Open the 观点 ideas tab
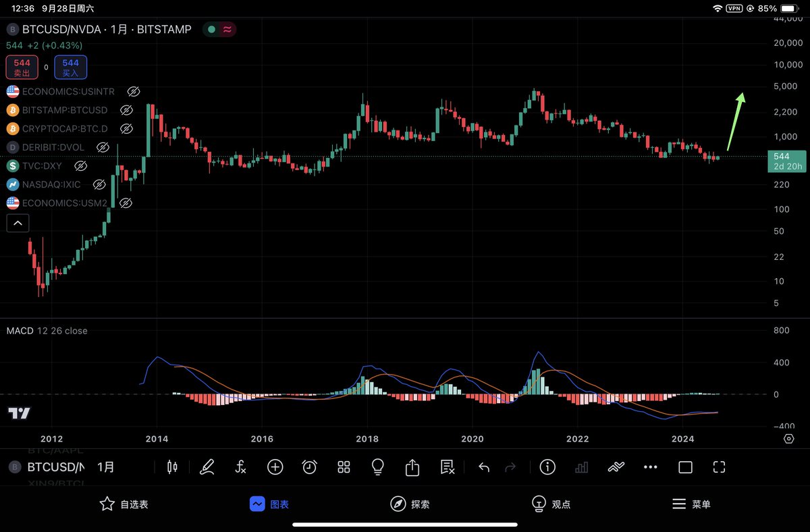 (551, 504)
